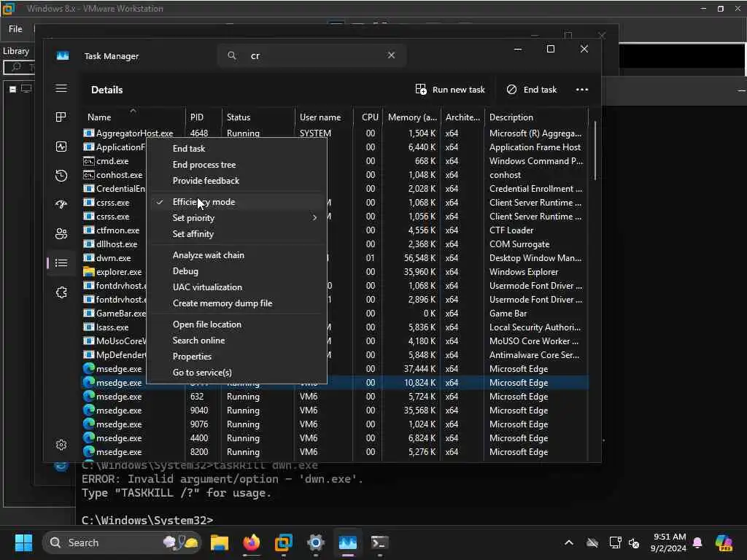
Task: Open the App history icon in sidebar
Action: (61, 176)
